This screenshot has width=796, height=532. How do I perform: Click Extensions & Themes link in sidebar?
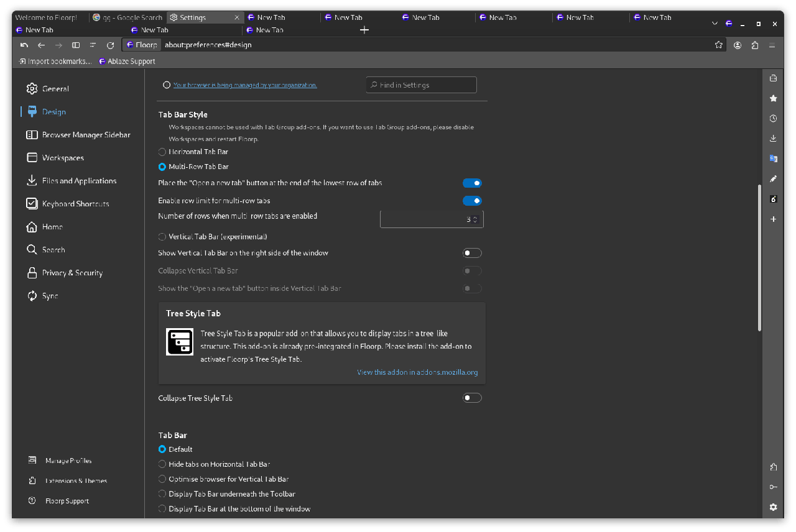[76, 481]
